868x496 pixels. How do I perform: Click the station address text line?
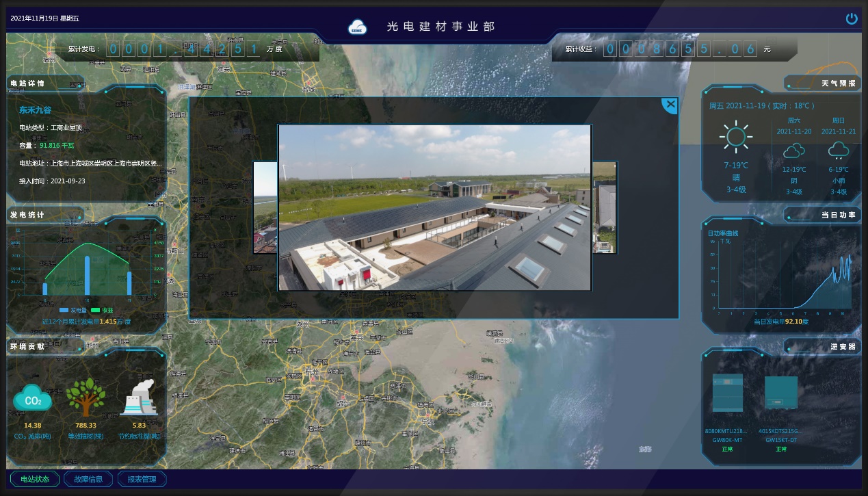pos(90,164)
